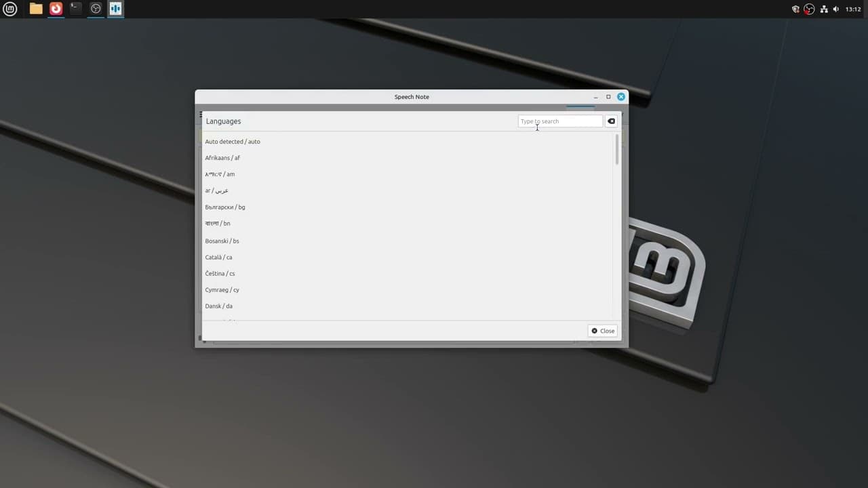Open the volume control in the tray
This screenshot has height=488, width=868.
click(836, 9)
